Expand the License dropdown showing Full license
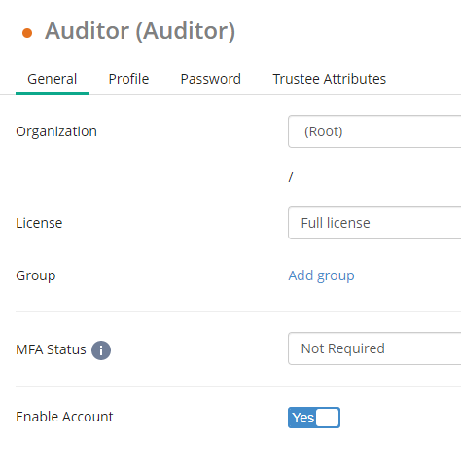The width and height of the screenshot is (461, 476). (374, 223)
